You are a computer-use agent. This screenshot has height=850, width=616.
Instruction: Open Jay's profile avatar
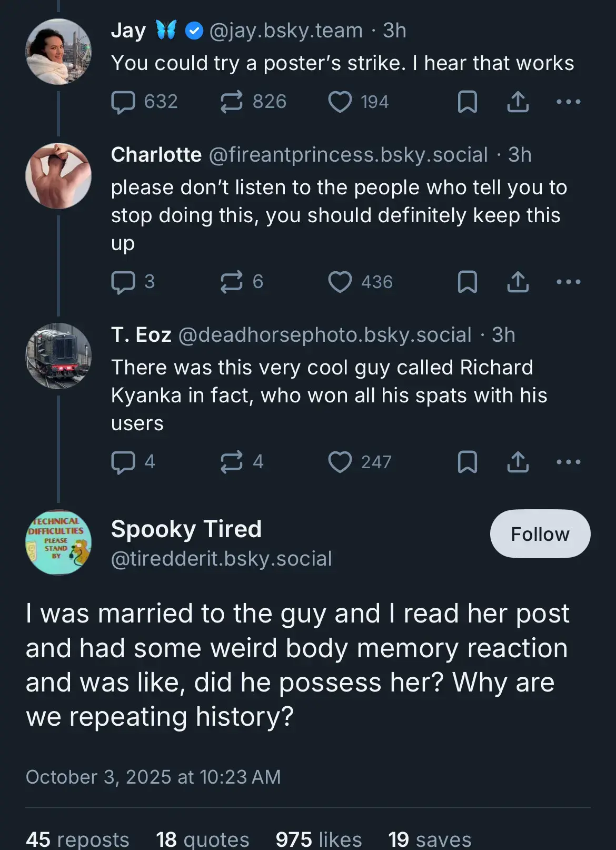click(x=58, y=52)
